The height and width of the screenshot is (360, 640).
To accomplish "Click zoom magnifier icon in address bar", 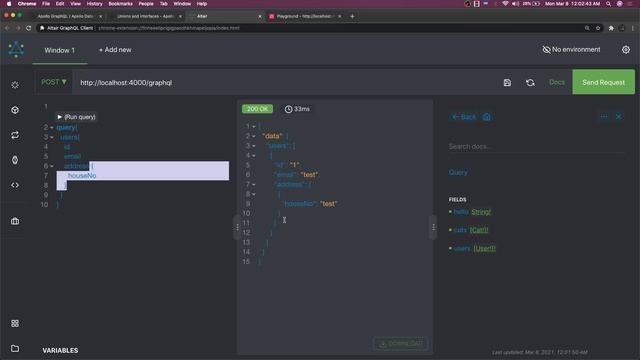I will (587, 28).
